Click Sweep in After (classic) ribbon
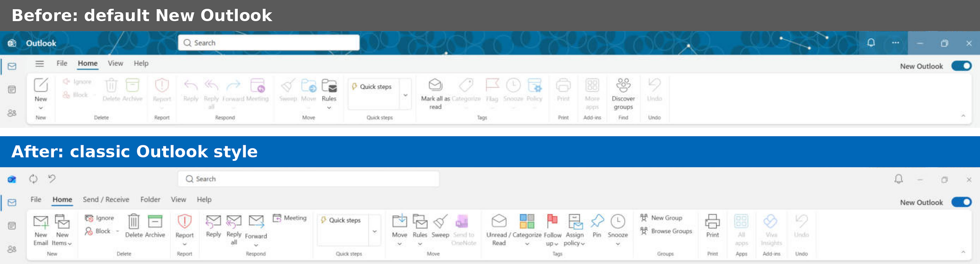 (440, 226)
